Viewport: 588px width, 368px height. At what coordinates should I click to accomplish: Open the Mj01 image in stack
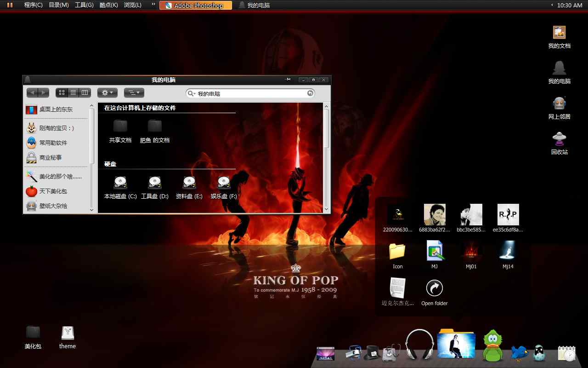click(471, 255)
